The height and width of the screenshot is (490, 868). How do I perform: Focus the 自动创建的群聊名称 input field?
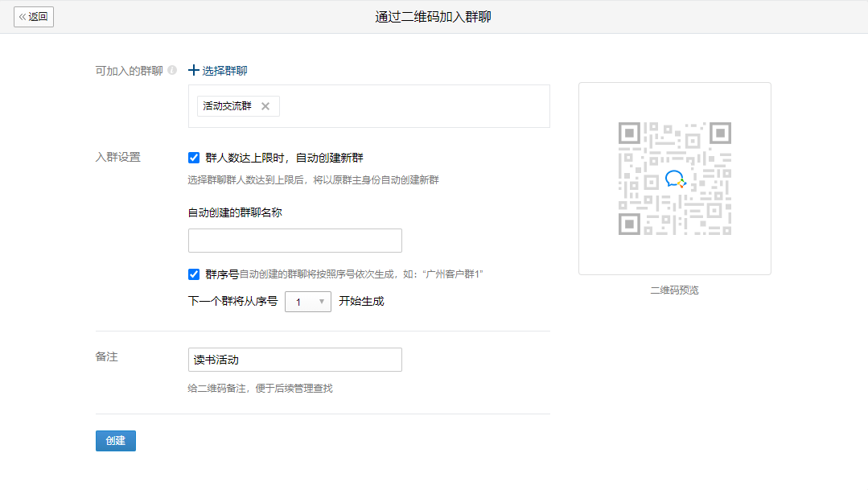click(x=294, y=241)
